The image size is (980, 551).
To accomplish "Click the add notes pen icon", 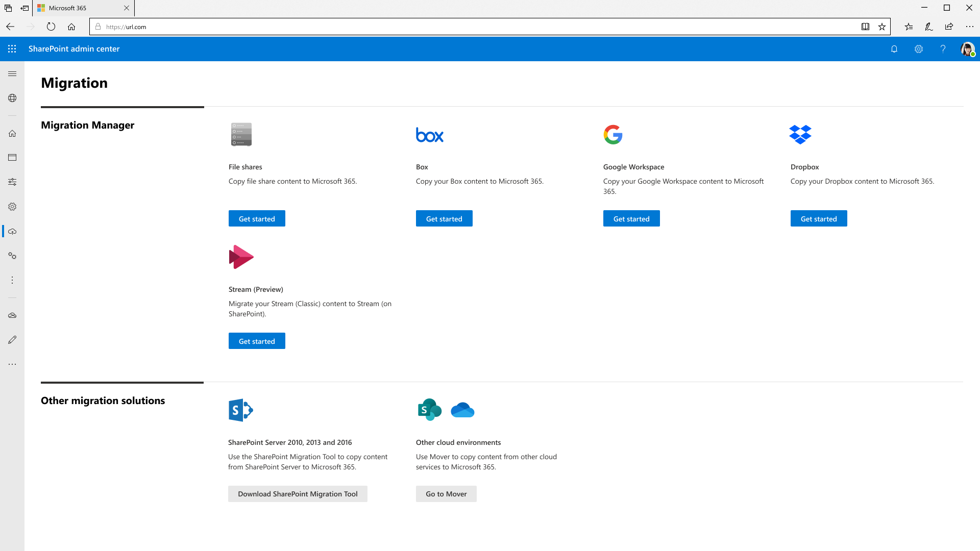I will tap(929, 27).
